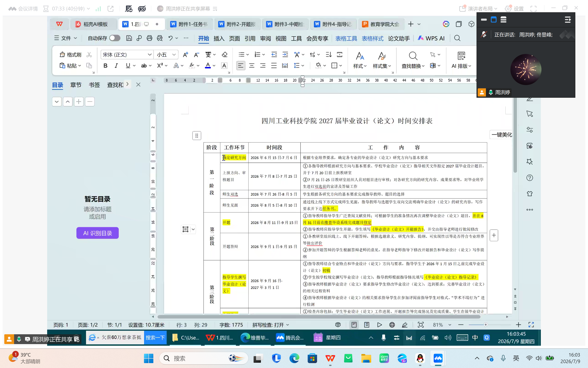The height and width of the screenshot is (368, 588).
Task: Toggle spell check 拼写检查 in status bar
Action: [271, 325]
